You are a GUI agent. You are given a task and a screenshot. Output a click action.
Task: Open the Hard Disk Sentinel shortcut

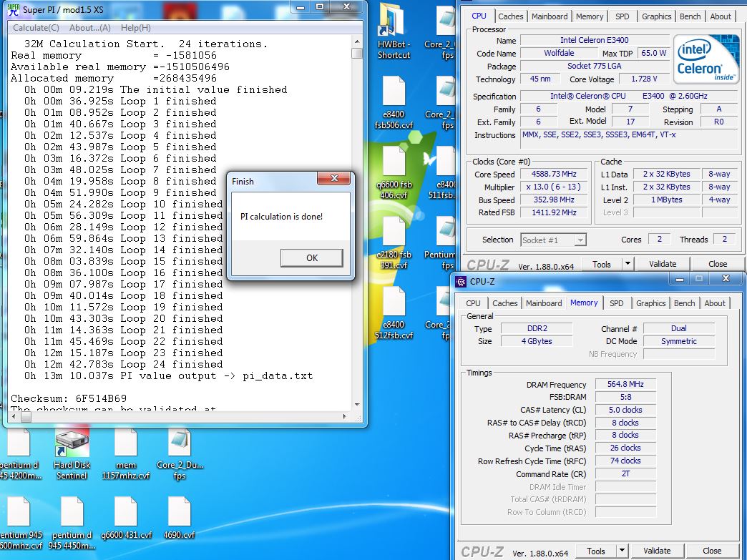(72, 453)
